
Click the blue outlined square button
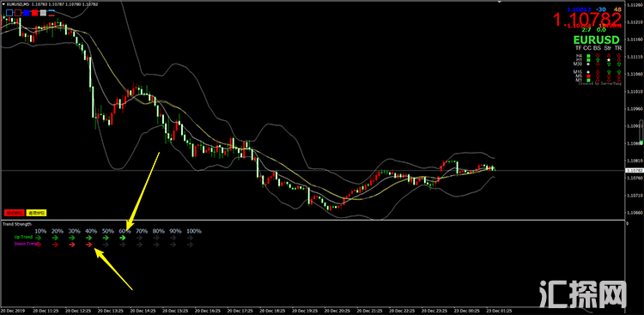pyautogui.click(x=9, y=13)
